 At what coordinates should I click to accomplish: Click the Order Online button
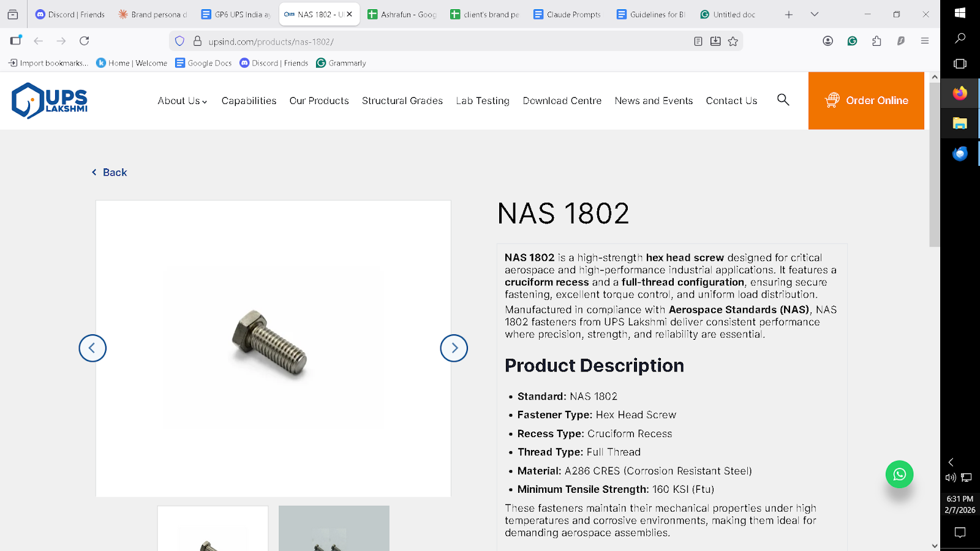pyautogui.click(x=866, y=100)
